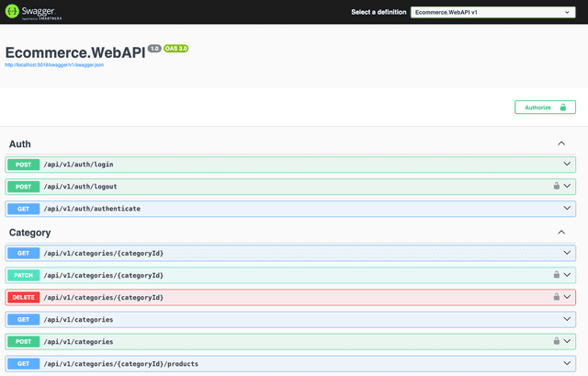Click the PATCH method badge
This screenshot has width=588, height=376.
[x=24, y=275]
